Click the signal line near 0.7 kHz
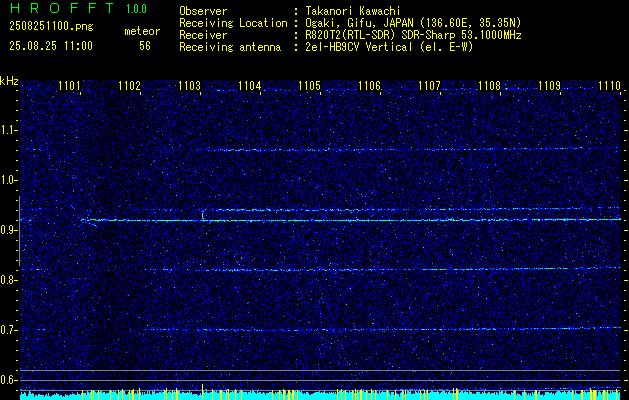The image size is (629, 400). click(x=381, y=329)
